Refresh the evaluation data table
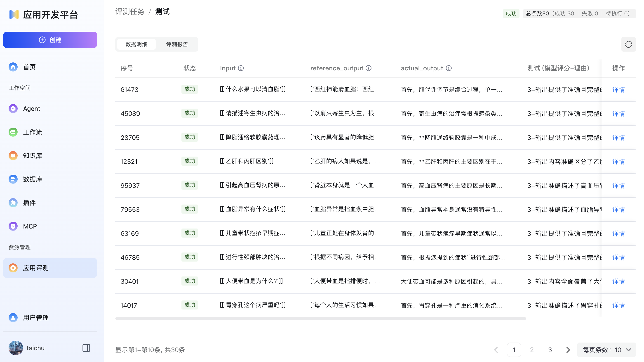Image resolution: width=644 pixels, height=362 pixels. tap(628, 44)
